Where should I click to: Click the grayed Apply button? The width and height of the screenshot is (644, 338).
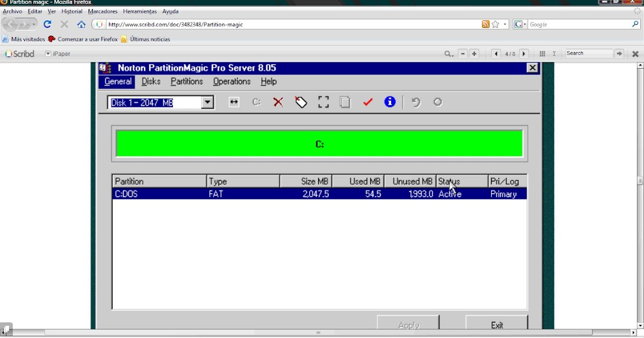click(x=408, y=322)
